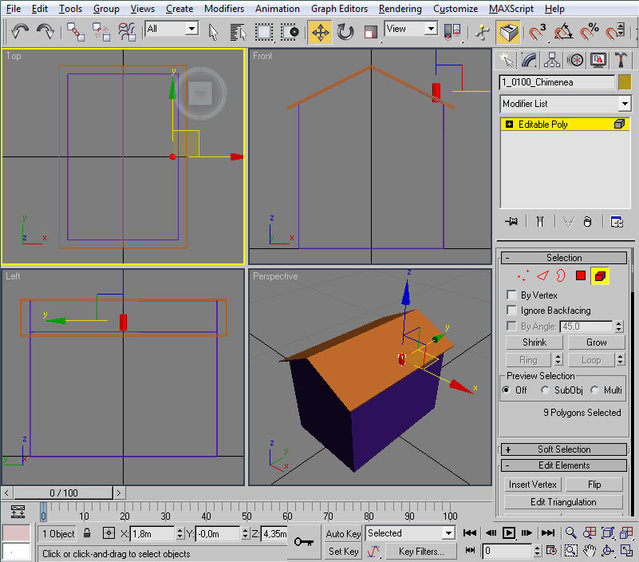The height and width of the screenshot is (562, 639).
Task: Select Polygon sub-object level icon
Action: [x=580, y=276]
